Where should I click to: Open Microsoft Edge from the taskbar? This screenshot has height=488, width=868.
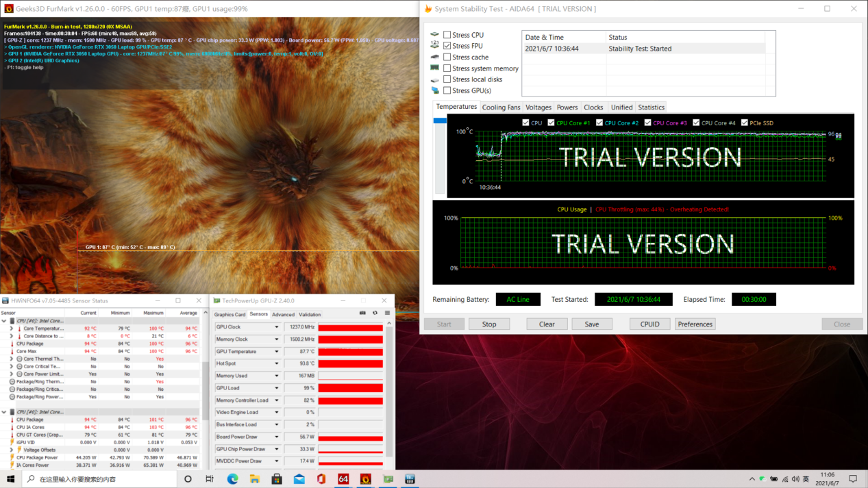(232, 479)
